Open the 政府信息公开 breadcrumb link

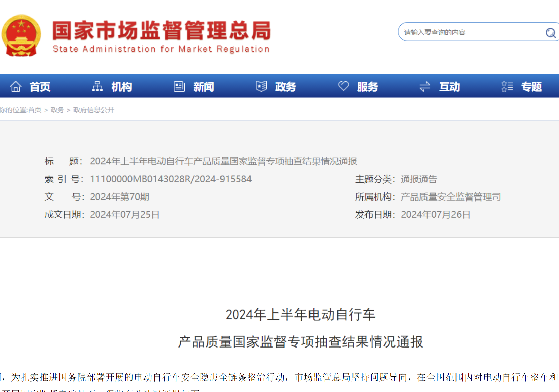pyautogui.click(x=94, y=110)
